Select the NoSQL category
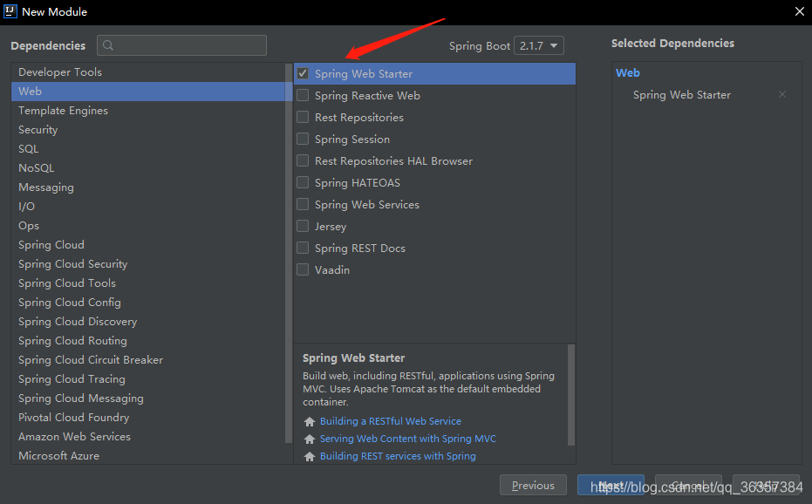 pos(148,167)
